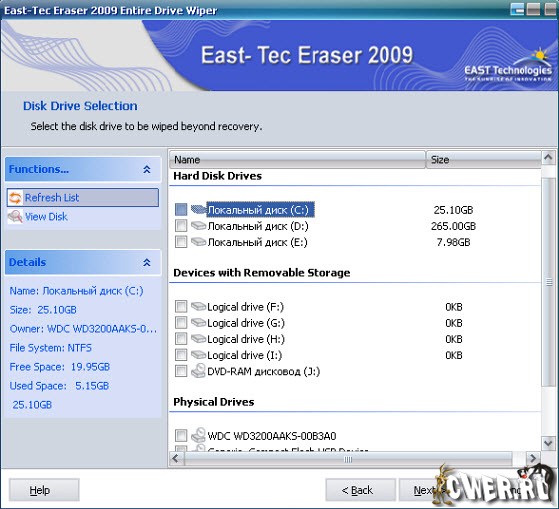Click the Details panel header
Screen dimensions: 559x509
coord(83,262)
